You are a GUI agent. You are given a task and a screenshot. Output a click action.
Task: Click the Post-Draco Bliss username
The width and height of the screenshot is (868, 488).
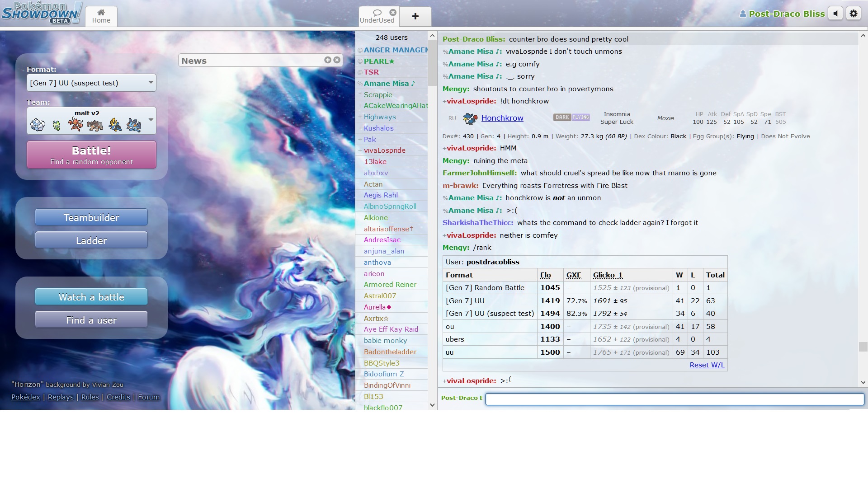coord(786,14)
